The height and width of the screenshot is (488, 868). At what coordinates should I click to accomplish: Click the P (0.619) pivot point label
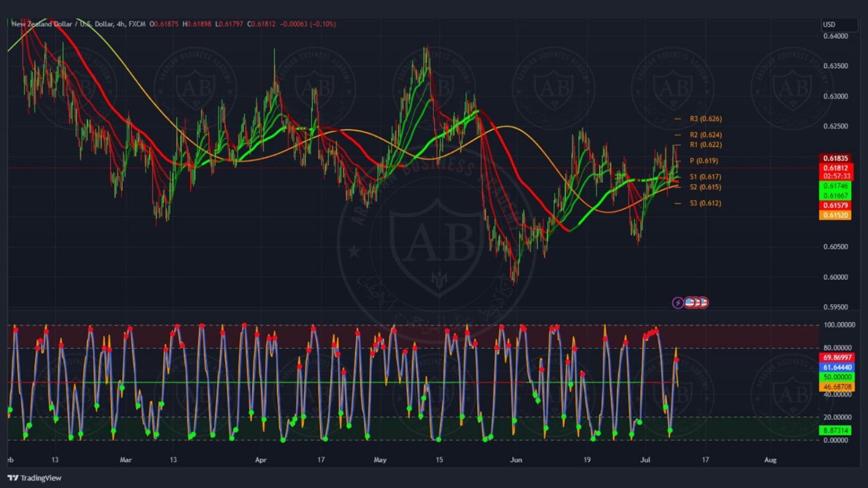click(x=704, y=161)
